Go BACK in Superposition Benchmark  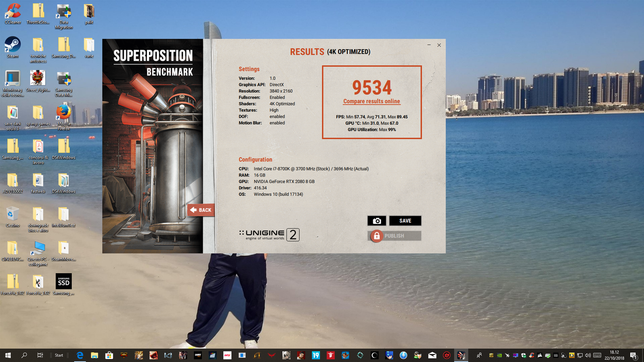tap(201, 210)
